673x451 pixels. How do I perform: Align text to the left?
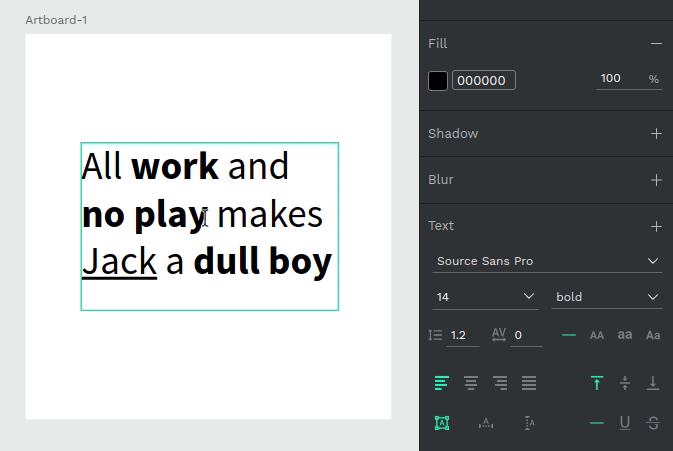pos(441,383)
